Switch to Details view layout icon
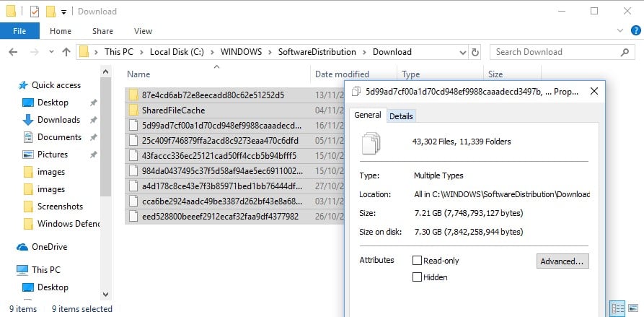 click(618, 308)
